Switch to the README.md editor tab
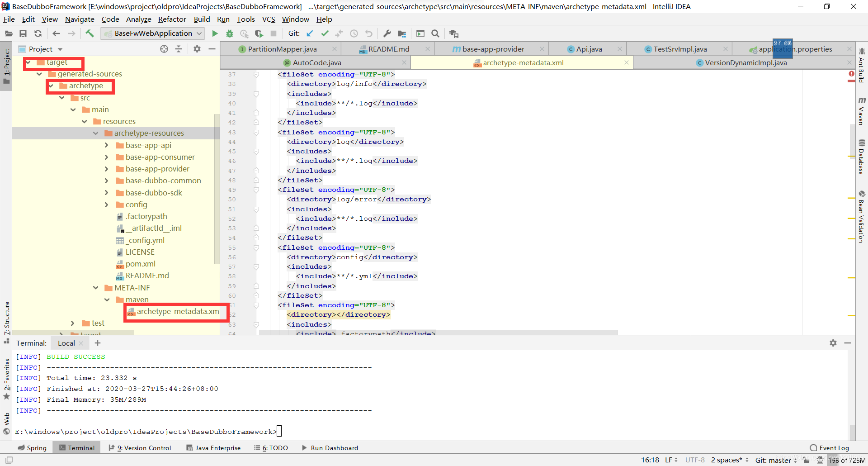Viewport: 868px width, 466px height. (388, 49)
